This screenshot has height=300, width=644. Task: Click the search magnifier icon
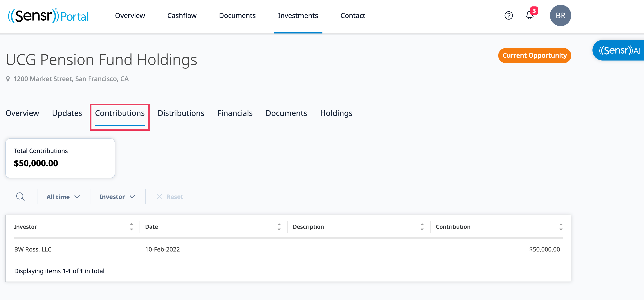20,197
